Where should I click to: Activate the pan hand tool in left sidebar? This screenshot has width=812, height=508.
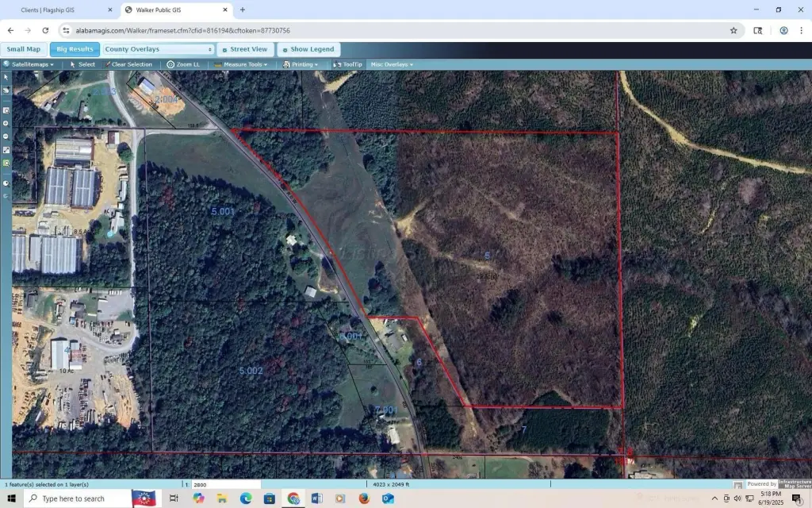coord(6,90)
